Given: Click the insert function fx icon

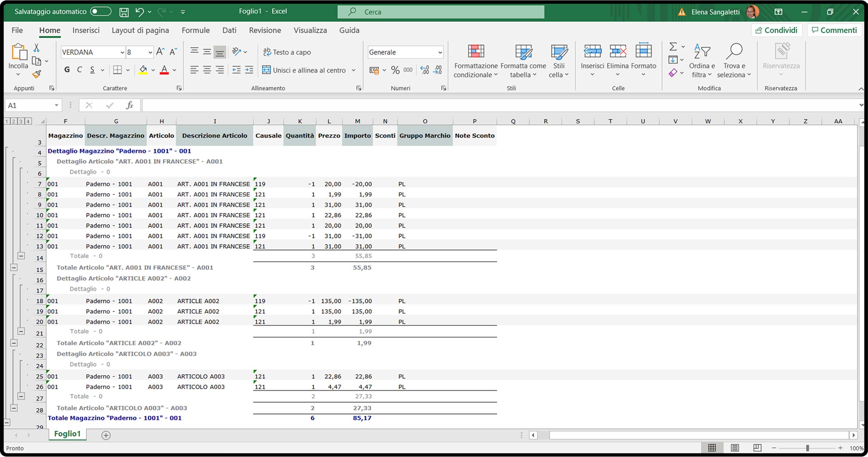Looking at the screenshot, I should pyautogui.click(x=130, y=105).
